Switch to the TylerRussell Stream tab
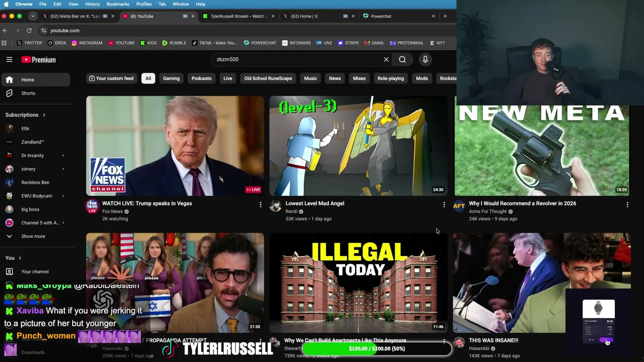The width and height of the screenshot is (644, 362). [237, 16]
